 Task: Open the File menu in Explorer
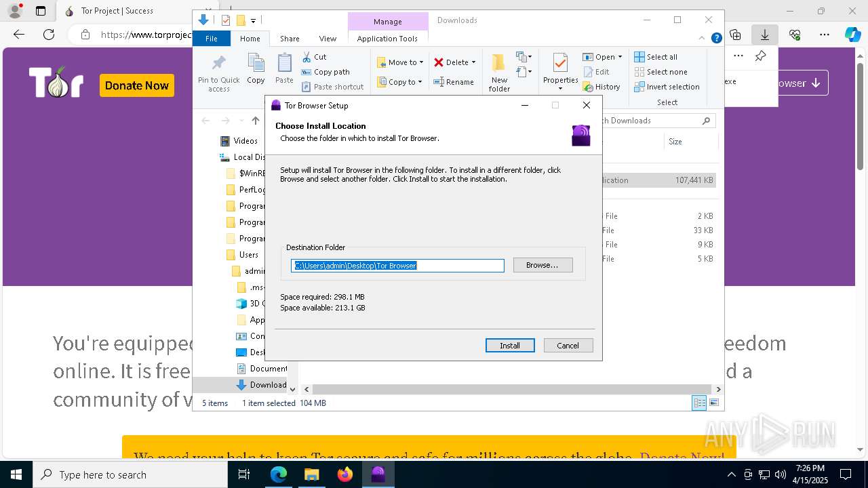(212, 39)
